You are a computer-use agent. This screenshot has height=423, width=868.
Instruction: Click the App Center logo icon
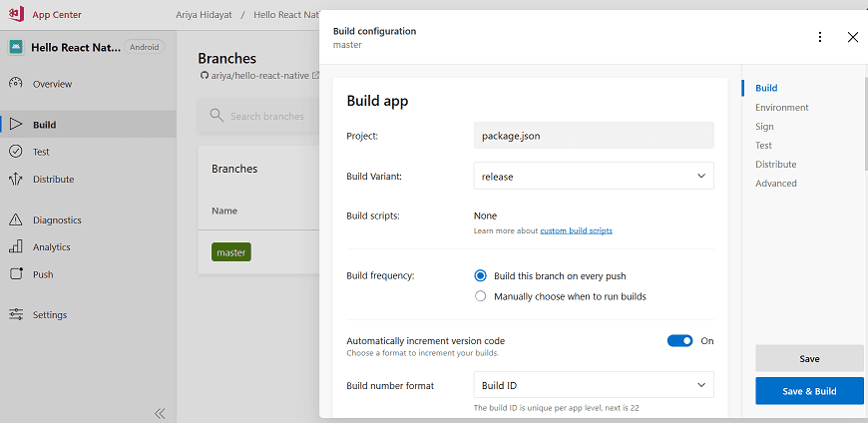(16, 14)
